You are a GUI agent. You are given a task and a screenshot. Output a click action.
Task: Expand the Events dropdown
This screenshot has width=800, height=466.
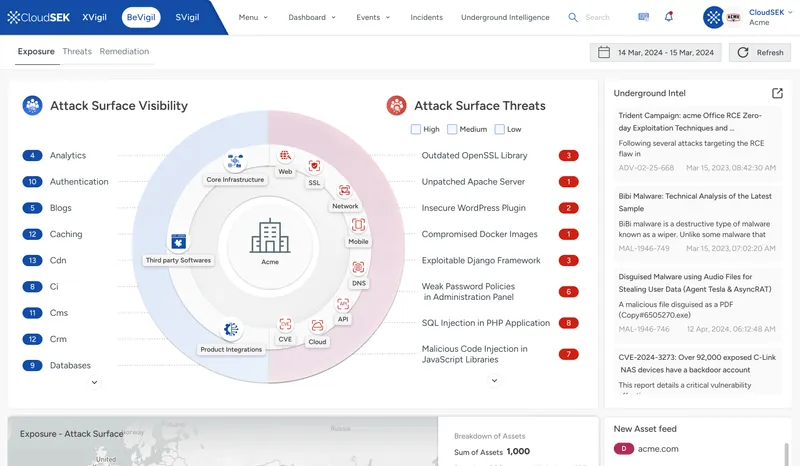tap(373, 17)
